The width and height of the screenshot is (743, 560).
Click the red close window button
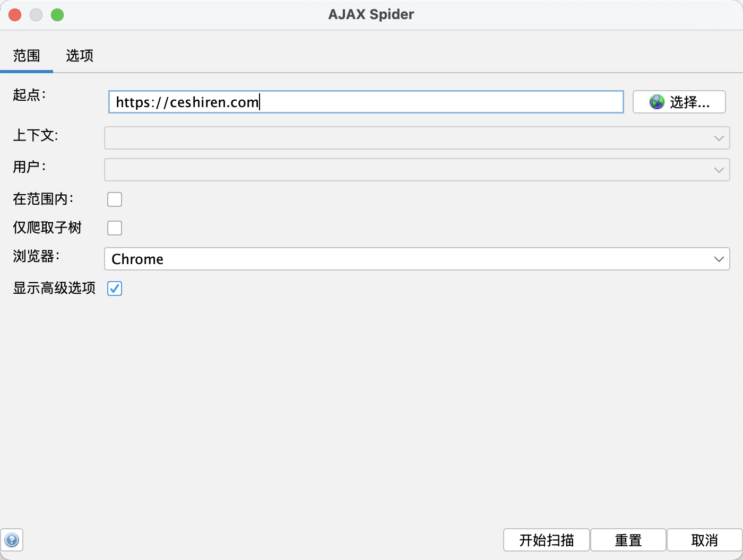(x=15, y=15)
